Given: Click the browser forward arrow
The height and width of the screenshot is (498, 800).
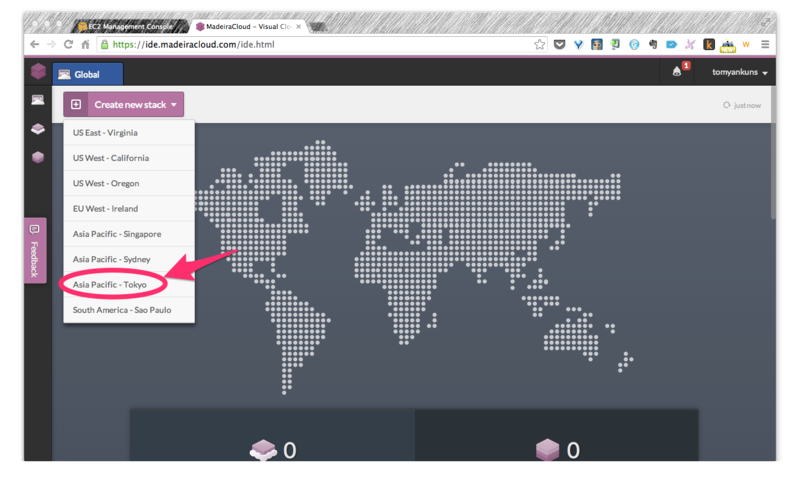Looking at the screenshot, I should click(51, 44).
